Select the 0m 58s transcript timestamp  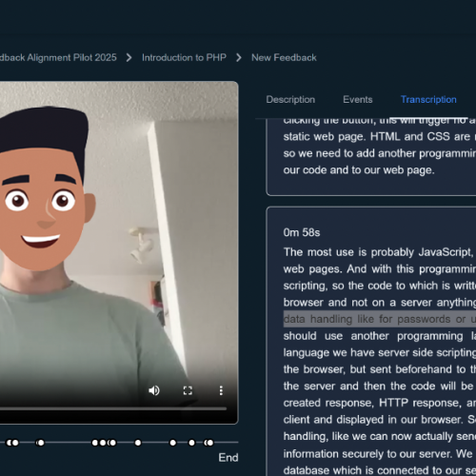pos(302,232)
